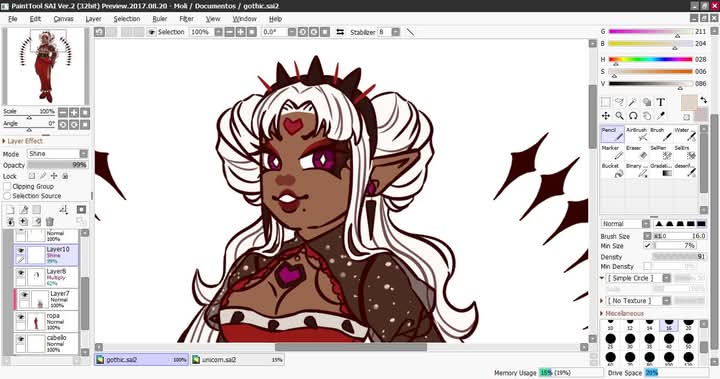The image size is (720, 379).
Task: Hide the ropa layer
Action: (x=21, y=317)
